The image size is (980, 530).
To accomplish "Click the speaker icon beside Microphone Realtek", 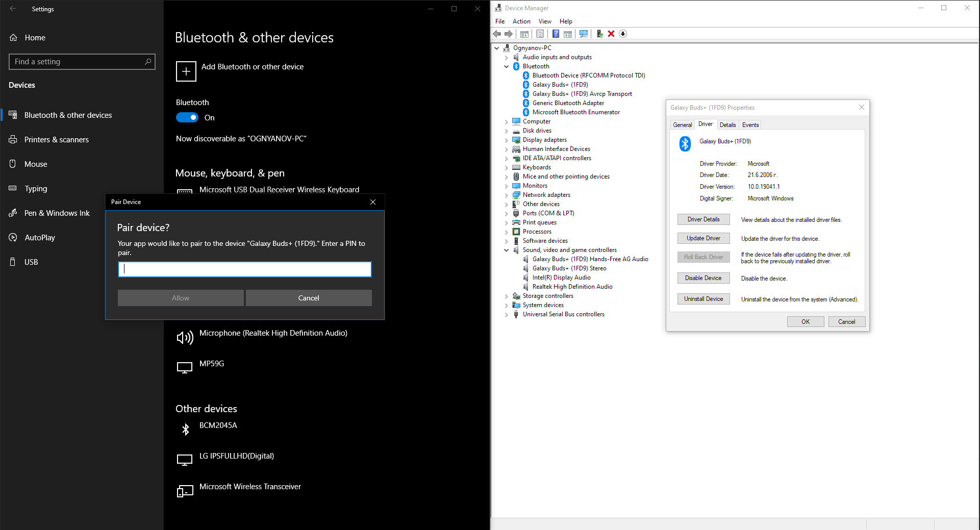I will click(185, 338).
